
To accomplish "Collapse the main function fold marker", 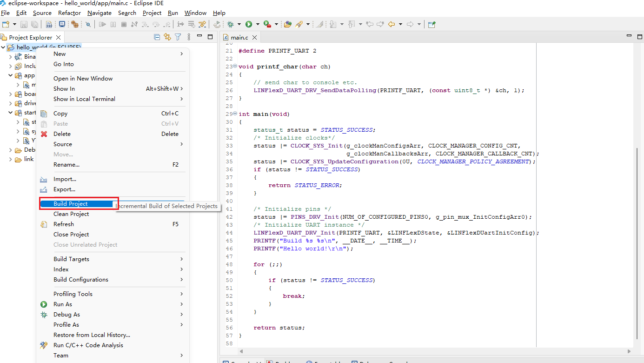I will (x=235, y=114).
